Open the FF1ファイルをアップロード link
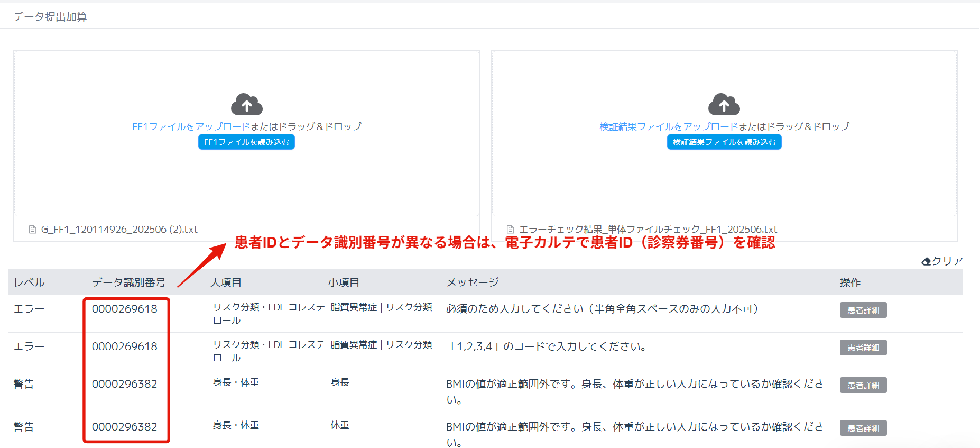Viewport: 980px width, 448px height. [x=191, y=126]
